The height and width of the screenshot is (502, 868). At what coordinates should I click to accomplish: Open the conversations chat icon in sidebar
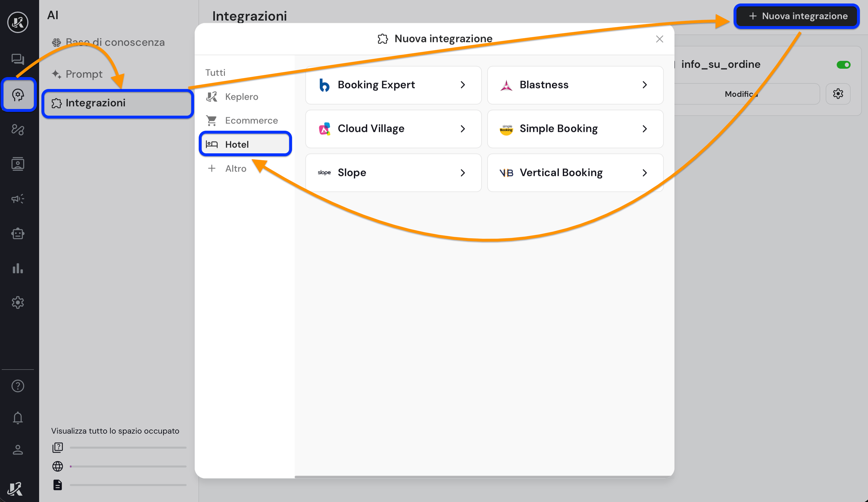[18, 59]
